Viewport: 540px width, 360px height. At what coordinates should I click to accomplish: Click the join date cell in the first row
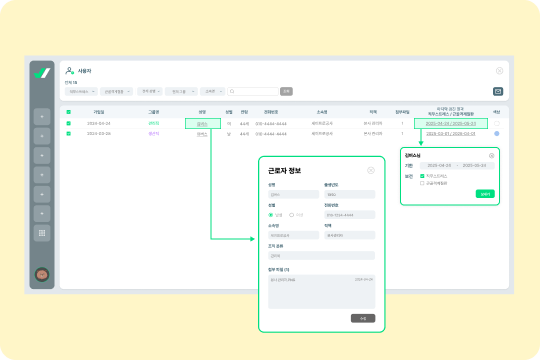(98, 123)
